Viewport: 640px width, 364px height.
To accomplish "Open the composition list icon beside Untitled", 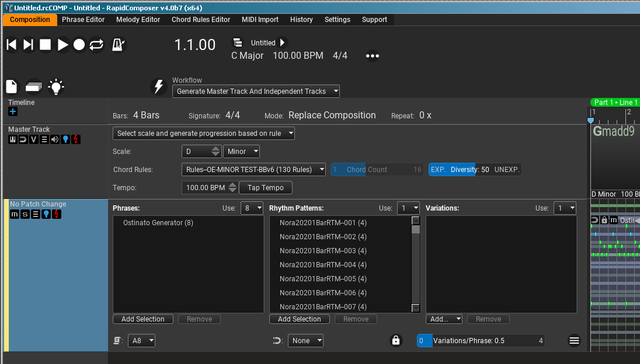I will (238, 42).
